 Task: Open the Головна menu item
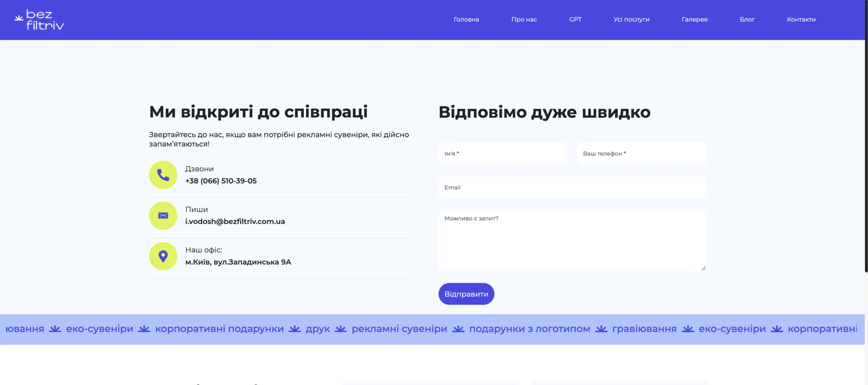(467, 20)
